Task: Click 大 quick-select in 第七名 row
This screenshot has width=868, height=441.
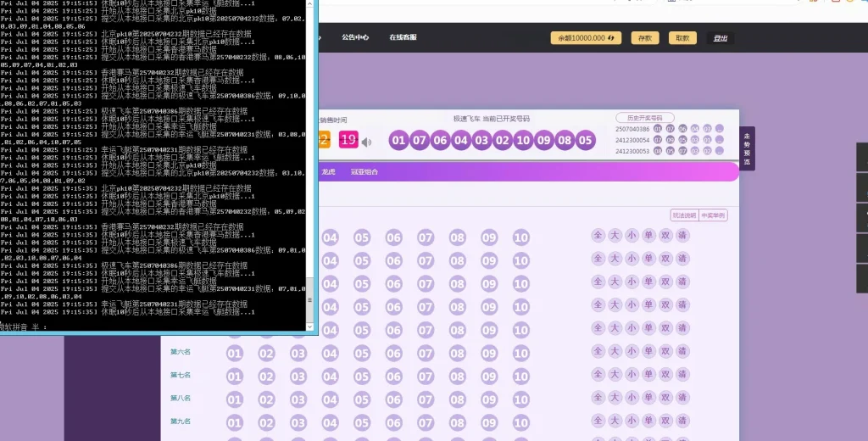Action: pos(615,375)
